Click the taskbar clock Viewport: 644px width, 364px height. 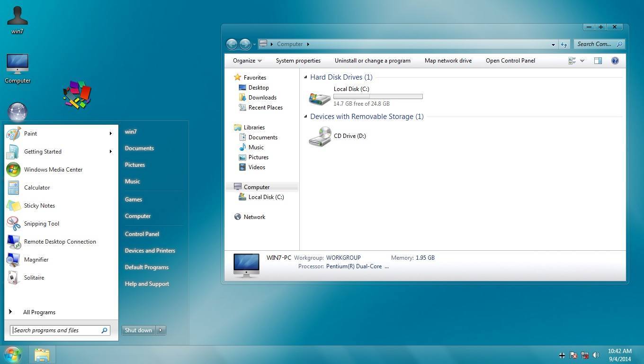tap(619, 355)
